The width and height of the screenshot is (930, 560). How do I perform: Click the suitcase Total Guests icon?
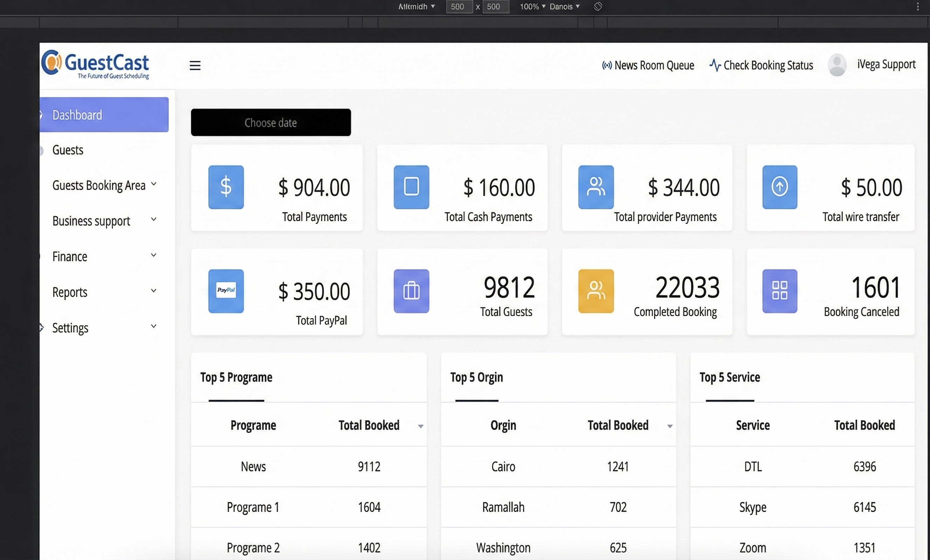click(411, 291)
